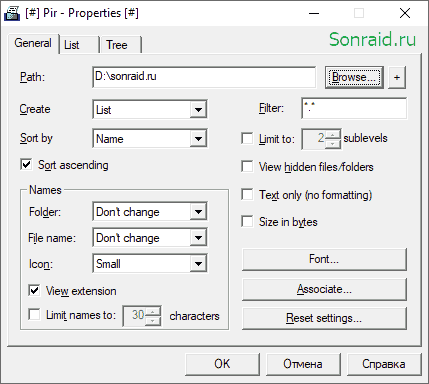Switch to the General tab
The height and width of the screenshot is (384, 429).
pos(33,43)
